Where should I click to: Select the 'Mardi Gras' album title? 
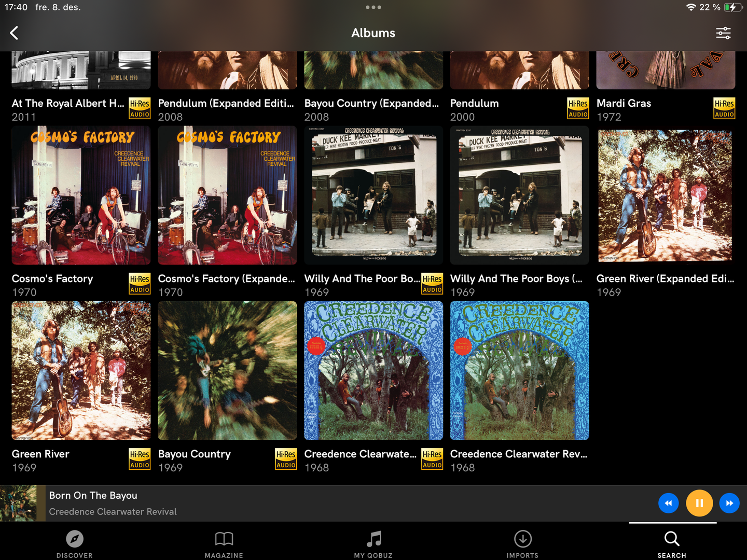(624, 103)
